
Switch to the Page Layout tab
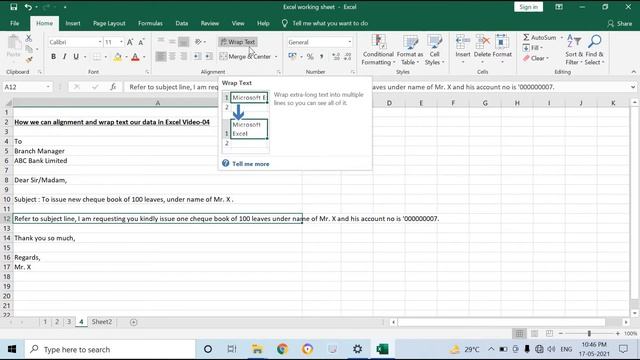coord(109,23)
